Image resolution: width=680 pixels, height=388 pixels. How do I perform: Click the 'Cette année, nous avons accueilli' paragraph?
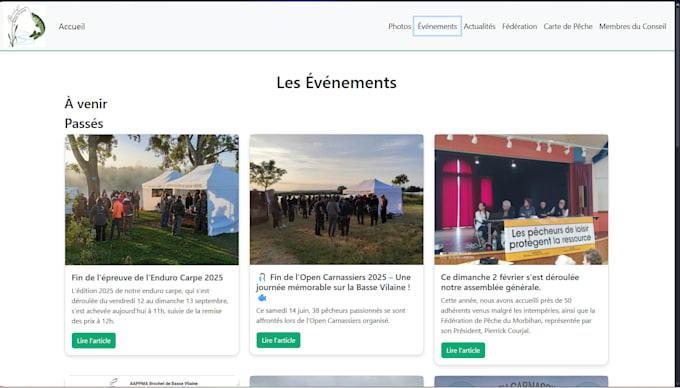pyautogui.click(x=518, y=316)
